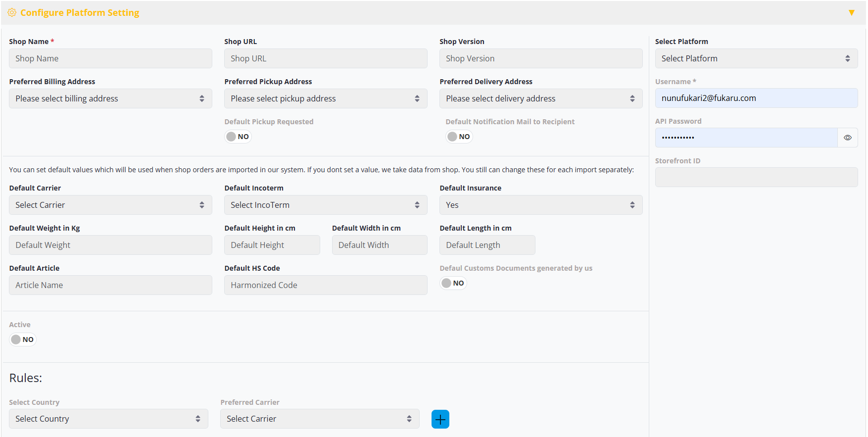Image resolution: width=868 pixels, height=437 pixels.
Task: Open the Default Carrier dropdown
Action: (110, 205)
